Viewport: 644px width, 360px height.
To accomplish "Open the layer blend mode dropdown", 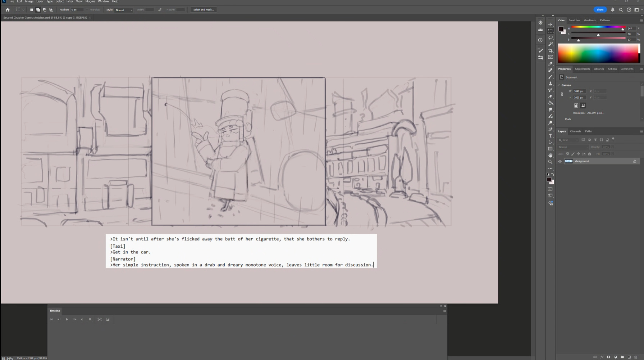I will (573, 147).
